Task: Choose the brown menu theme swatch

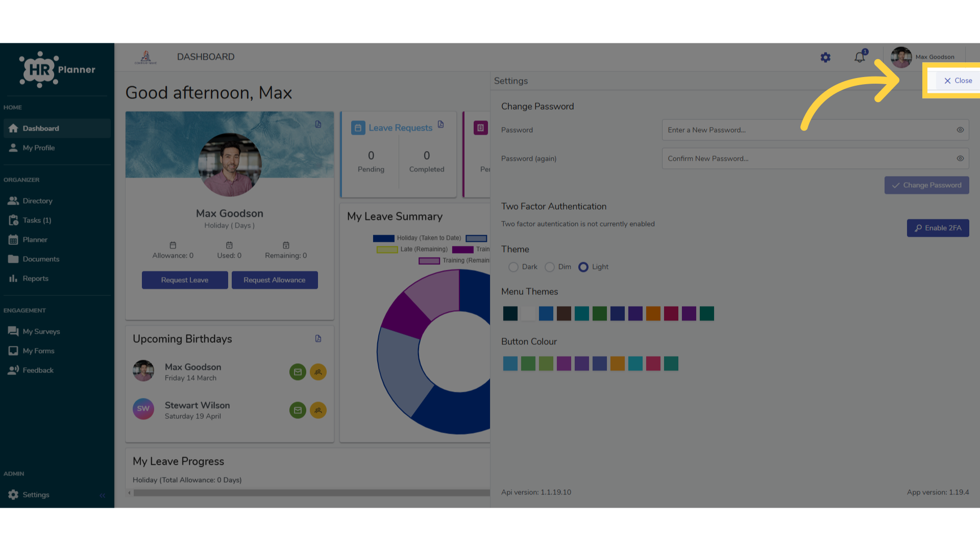Action: pos(564,313)
